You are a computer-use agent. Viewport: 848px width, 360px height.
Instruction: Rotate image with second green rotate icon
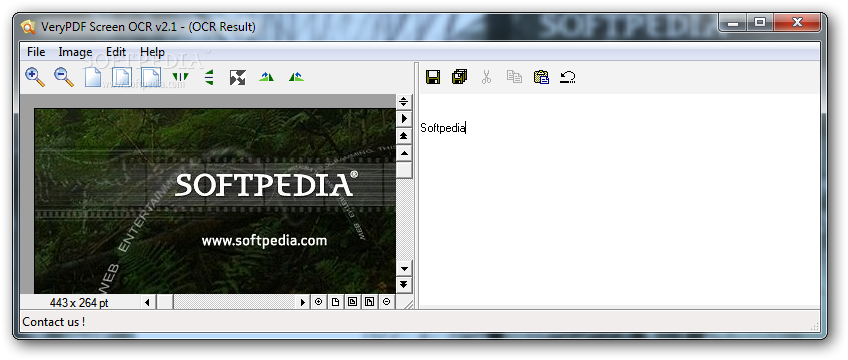coord(296,77)
